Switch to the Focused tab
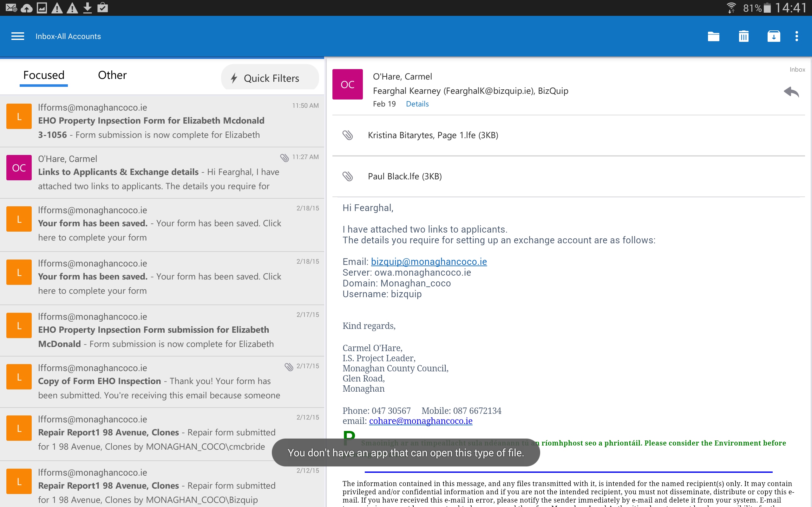Viewport: 812px width, 507px height. [44, 75]
